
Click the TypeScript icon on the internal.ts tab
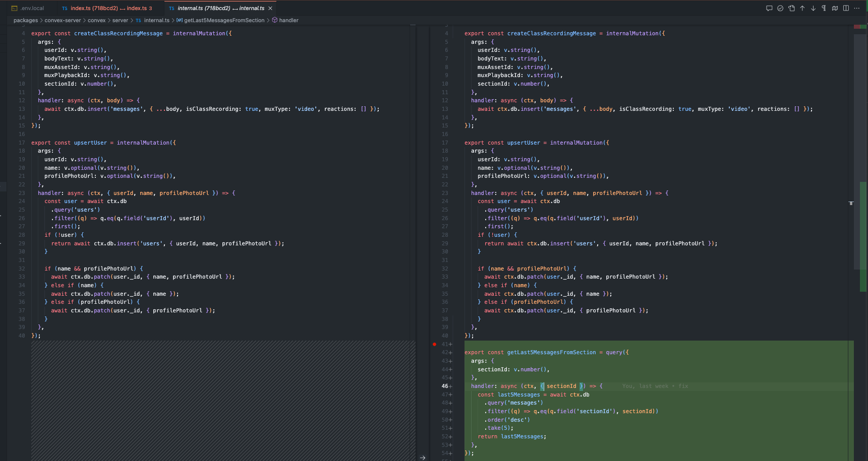click(x=171, y=9)
